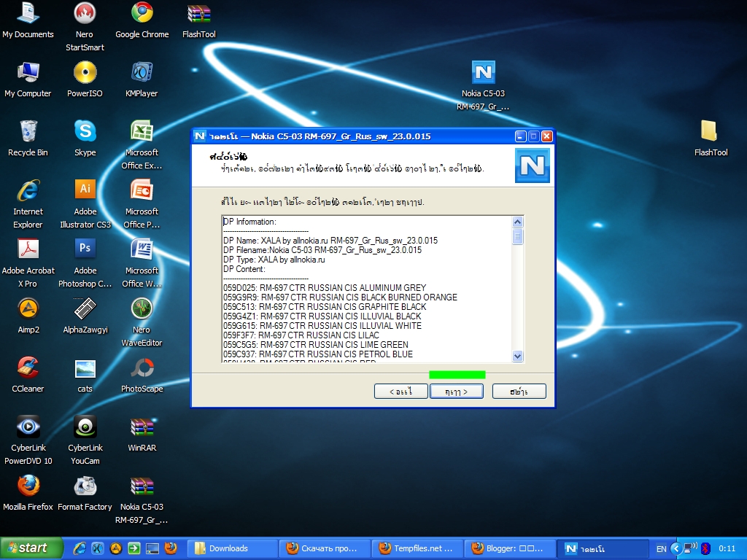The image size is (747, 560).
Task: Click the Cancel button in installer
Action: (x=519, y=392)
